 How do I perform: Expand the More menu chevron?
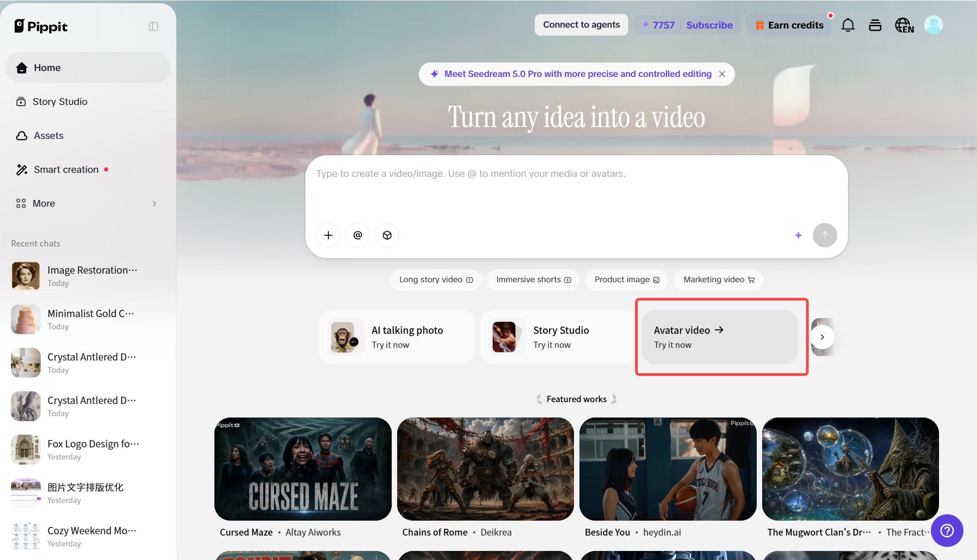pos(154,204)
